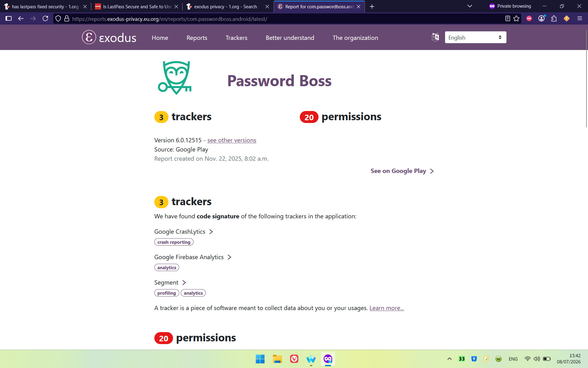The height and width of the screenshot is (368, 588).
Task: Open the blue W app on the taskbar
Action: 311,359
